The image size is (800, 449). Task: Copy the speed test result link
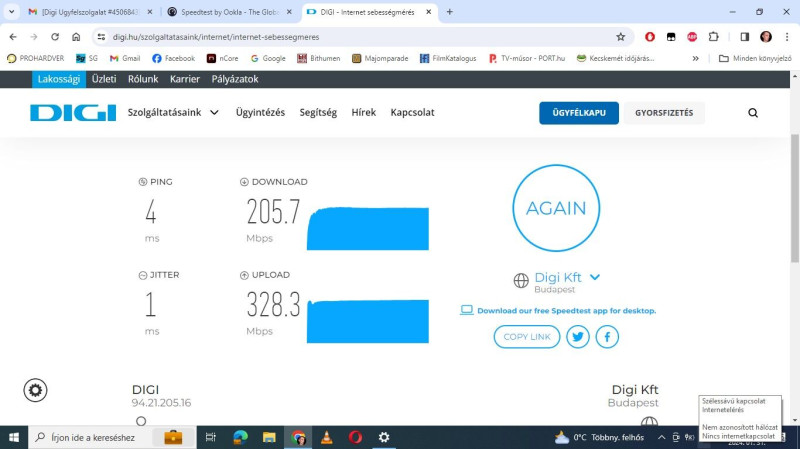(x=527, y=337)
